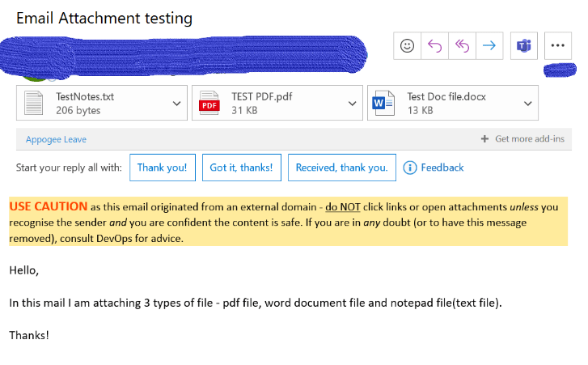Select "Received, thank you." quick reply

341,168
